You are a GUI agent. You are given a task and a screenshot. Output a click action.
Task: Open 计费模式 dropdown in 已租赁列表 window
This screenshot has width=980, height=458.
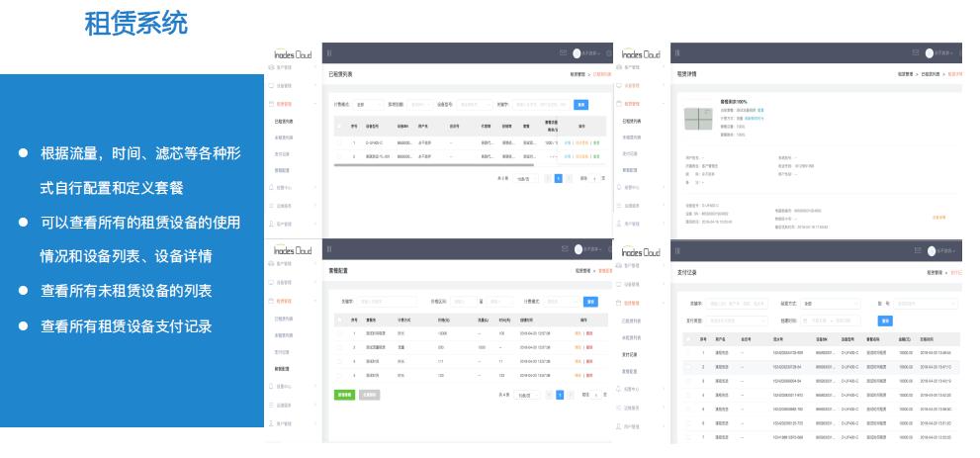coord(368,105)
